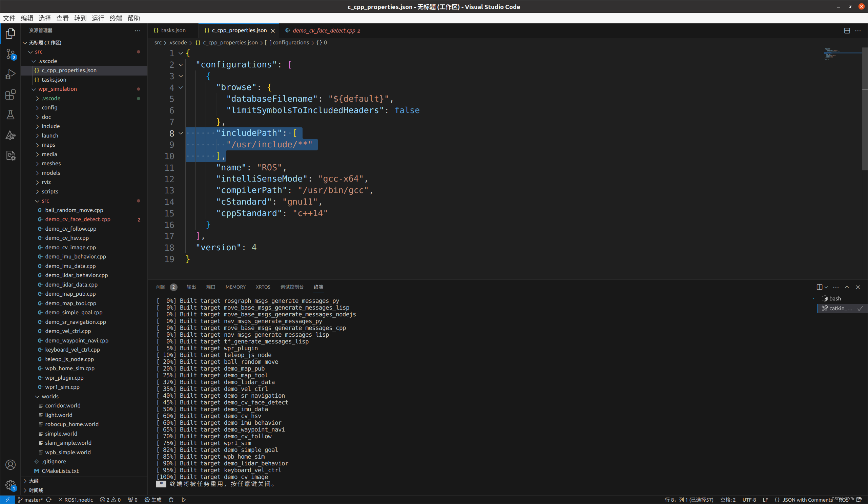This screenshot has height=504, width=868.
Task: Select the catkin task terminal instance
Action: 842,309
